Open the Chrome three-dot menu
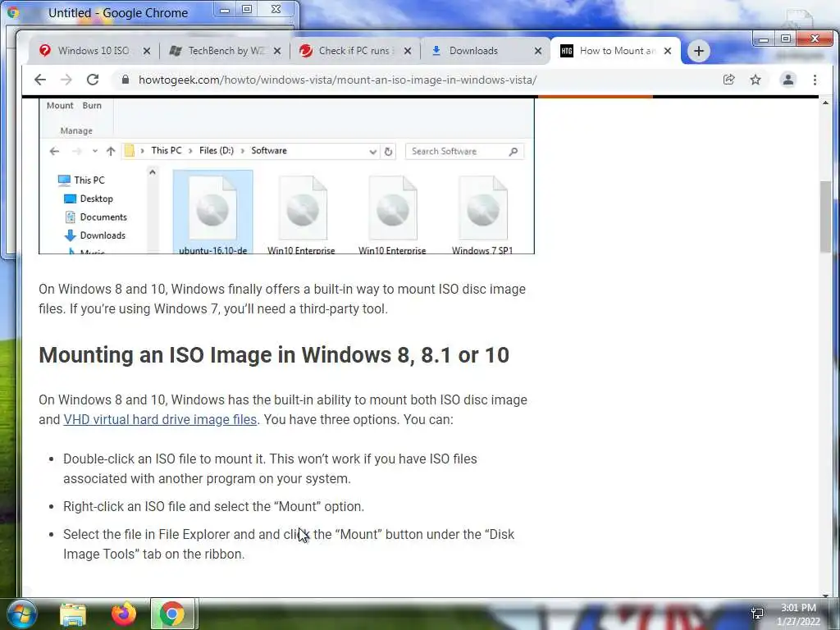840x630 pixels. click(x=815, y=80)
